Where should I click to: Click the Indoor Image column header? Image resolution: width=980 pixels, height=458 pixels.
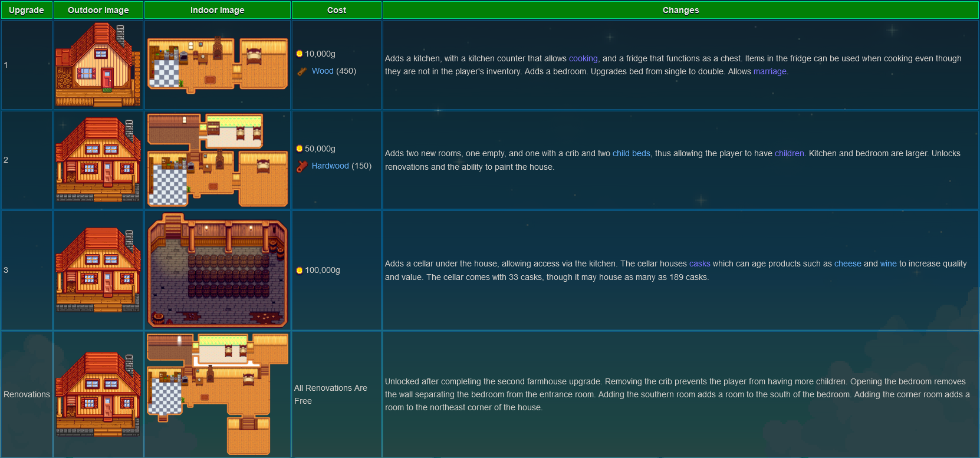[x=218, y=10]
